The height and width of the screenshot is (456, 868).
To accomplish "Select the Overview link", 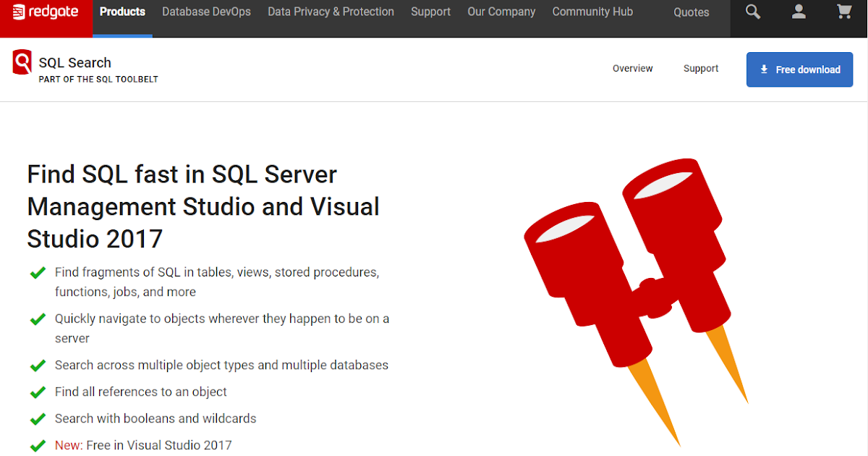I will 632,68.
